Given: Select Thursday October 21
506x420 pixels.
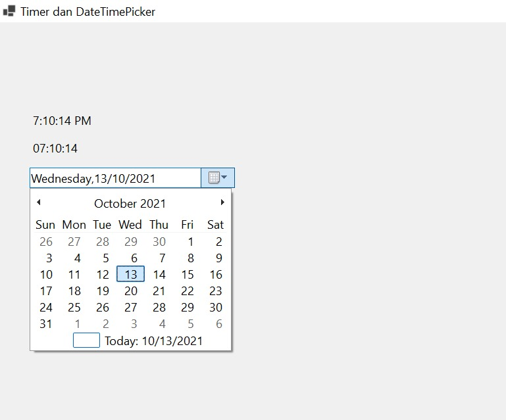Looking at the screenshot, I should 159,291.
